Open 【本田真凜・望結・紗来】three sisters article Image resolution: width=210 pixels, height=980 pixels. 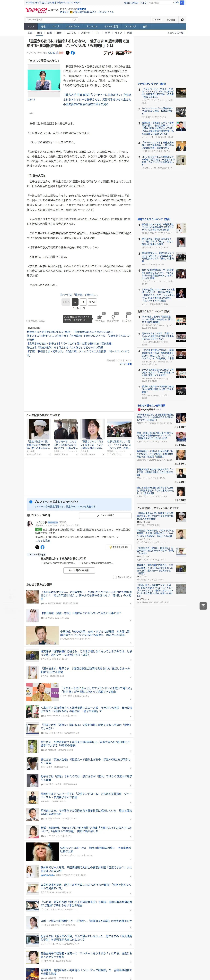(81, 613)
